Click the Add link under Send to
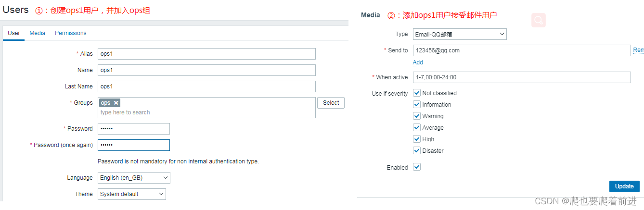The height and width of the screenshot is (210, 644). pos(418,62)
